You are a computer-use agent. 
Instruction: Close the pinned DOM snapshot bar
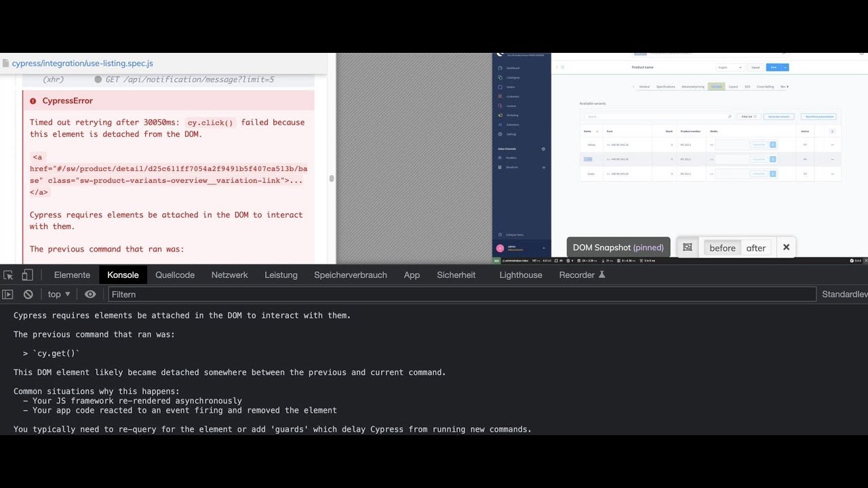(x=786, y=247)
